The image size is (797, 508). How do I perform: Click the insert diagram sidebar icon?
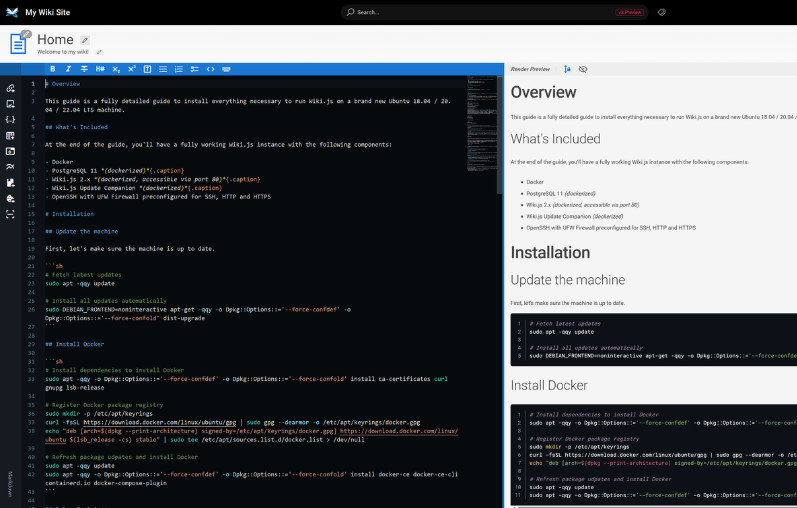click(x=10, y=167)
